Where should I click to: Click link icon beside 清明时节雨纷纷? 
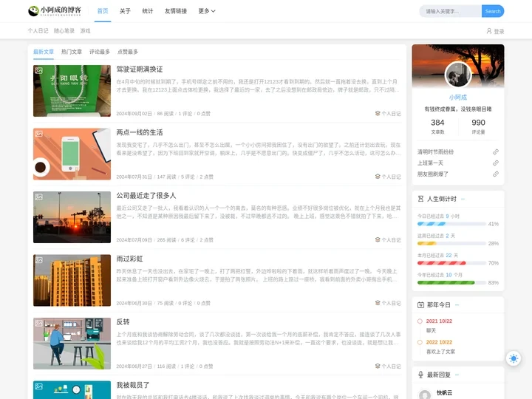pos(496,151)
